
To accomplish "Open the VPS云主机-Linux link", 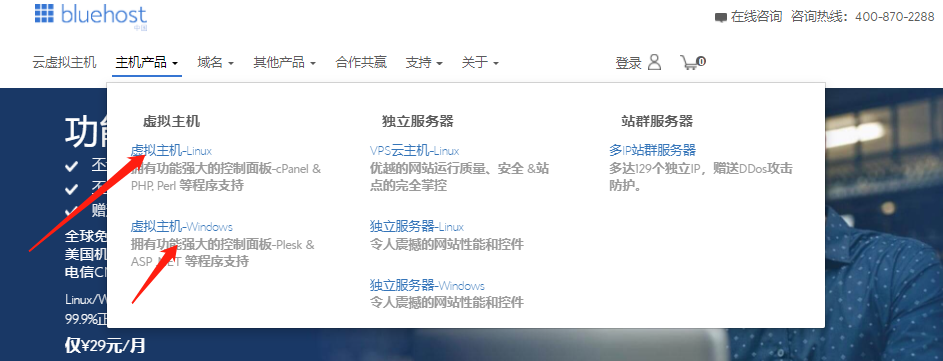I will [x=414, y=150].
